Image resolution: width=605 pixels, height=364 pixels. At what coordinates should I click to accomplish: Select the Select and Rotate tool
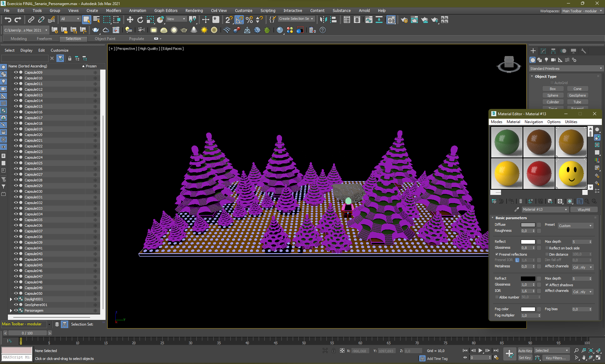pos(140,20)
